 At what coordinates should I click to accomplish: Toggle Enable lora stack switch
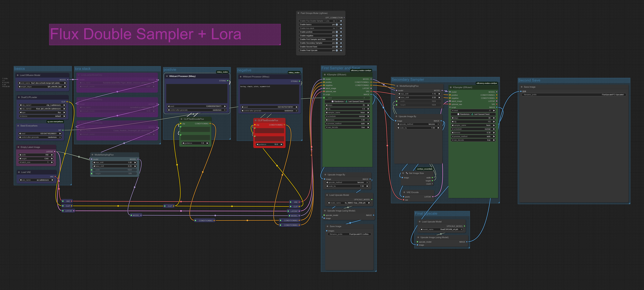(337, 28)
